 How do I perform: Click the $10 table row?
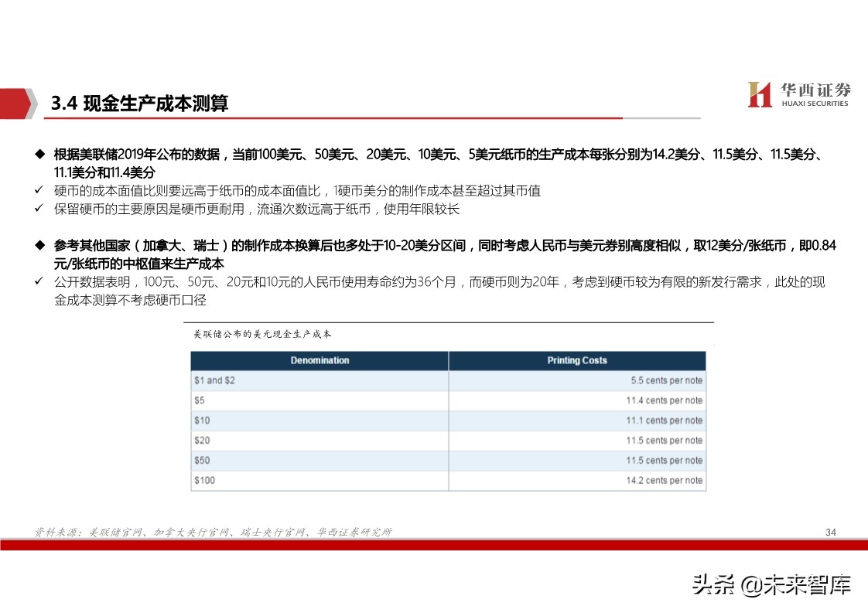(449, 421)
